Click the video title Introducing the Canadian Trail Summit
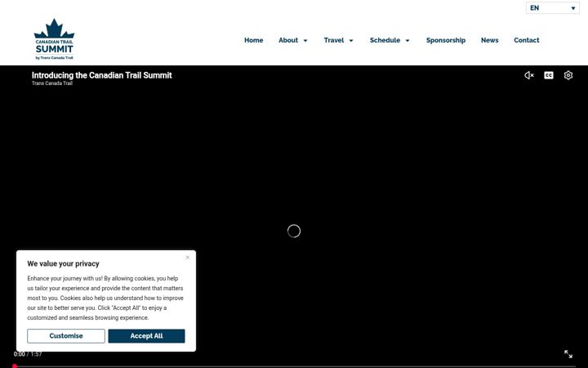 tap(101, 75)
